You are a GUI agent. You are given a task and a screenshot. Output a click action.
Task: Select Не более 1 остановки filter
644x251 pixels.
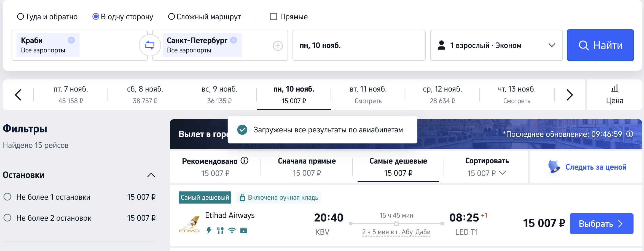click(x=7, y=197)
